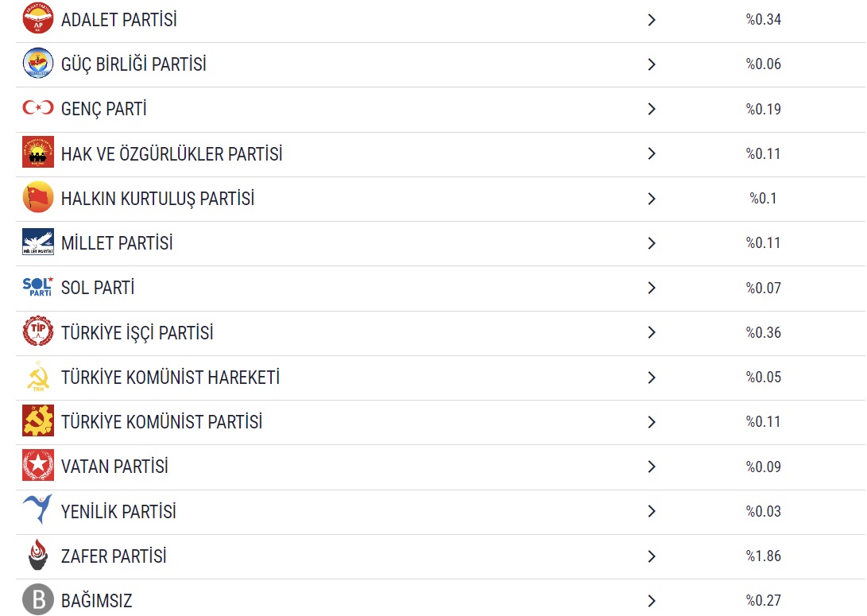Click the MİLLET PARTİSİ party name
This screenshot has width=867, height=616.
117,243
